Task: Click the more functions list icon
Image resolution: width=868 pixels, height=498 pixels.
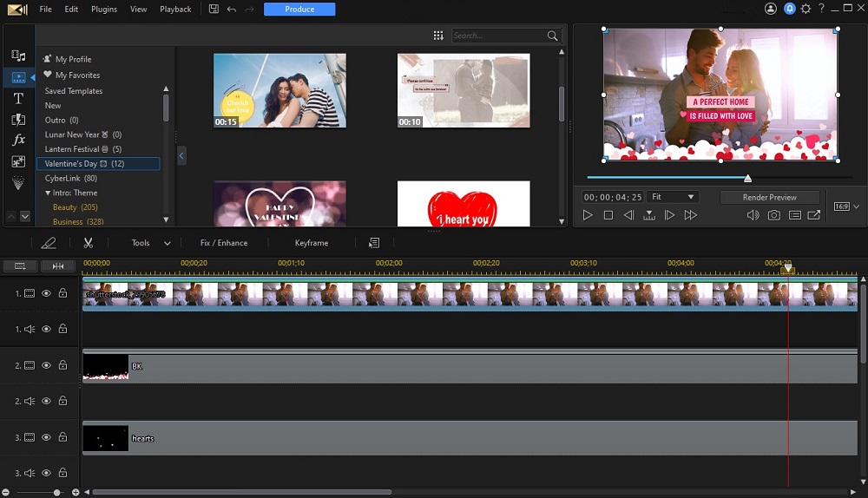Action: 374,243
